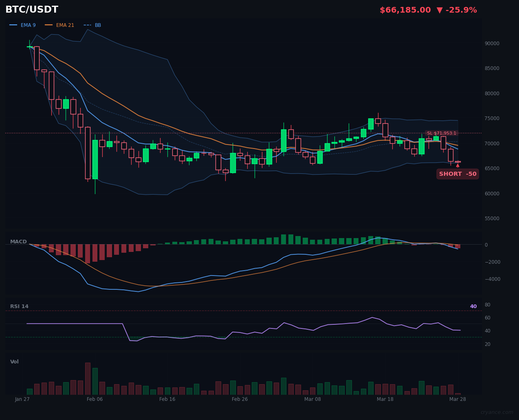Click the red short arrow below last candle
The image size is (519, 420).
coord(458,166)
